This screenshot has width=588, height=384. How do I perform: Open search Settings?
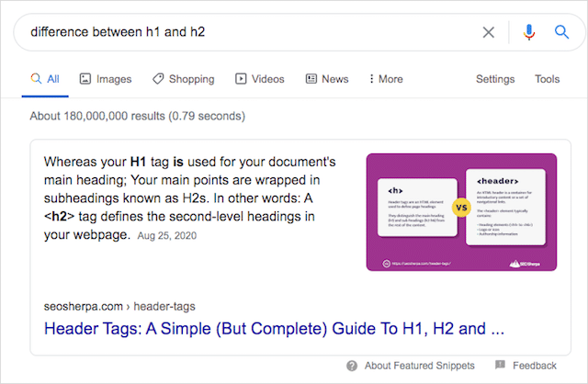tap(495, 79)
